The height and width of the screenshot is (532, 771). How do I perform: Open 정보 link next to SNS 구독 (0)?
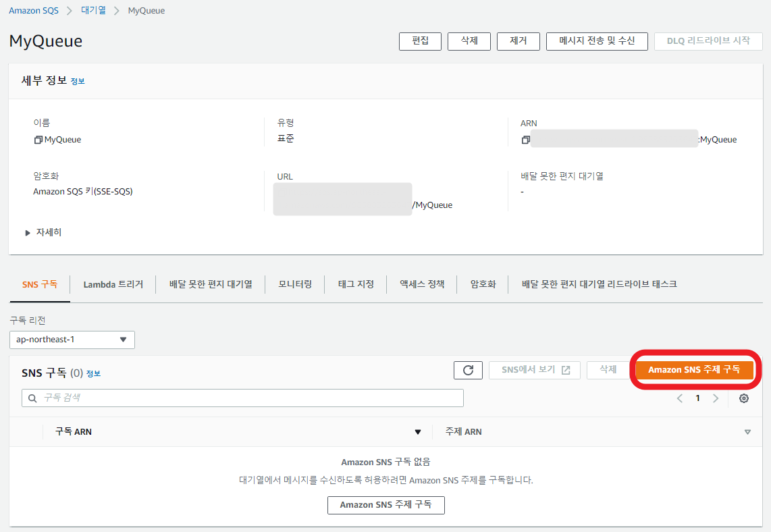93,373
